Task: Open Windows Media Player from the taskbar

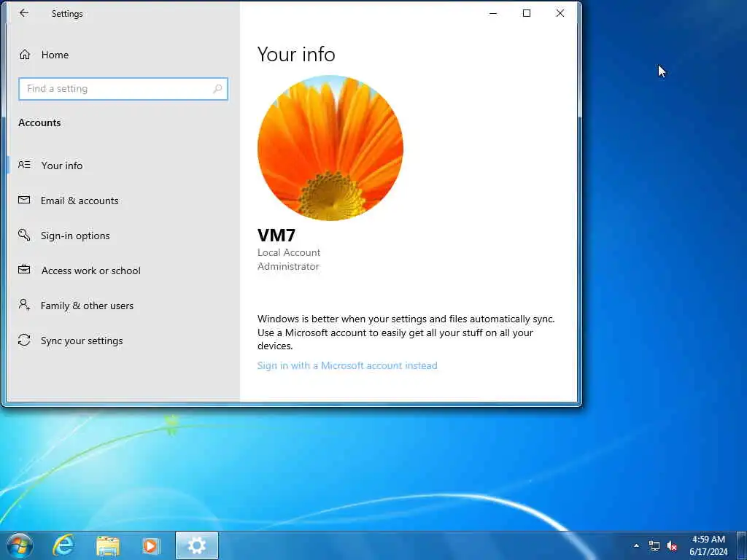Action: coord(152,545)
